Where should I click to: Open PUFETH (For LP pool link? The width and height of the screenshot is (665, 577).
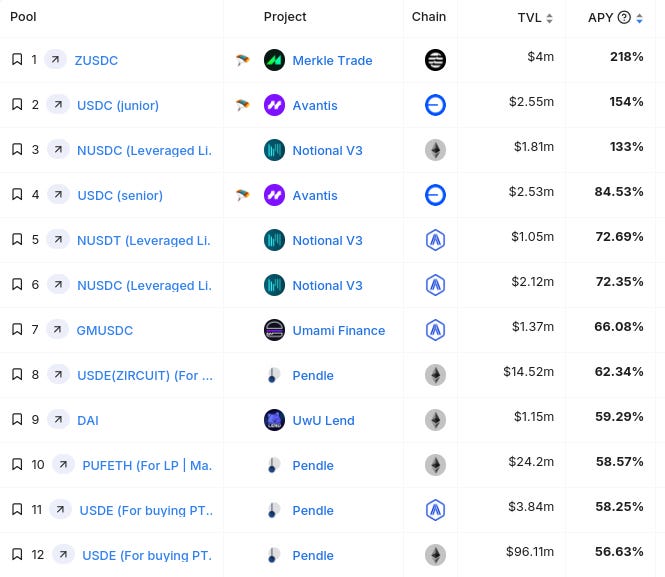click(147, 465)
